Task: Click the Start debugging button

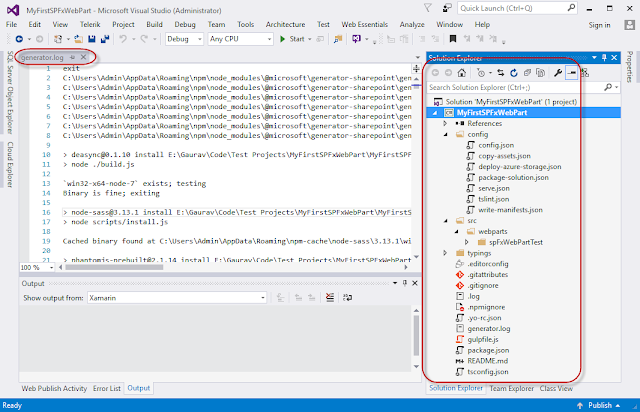Action: 293,39
